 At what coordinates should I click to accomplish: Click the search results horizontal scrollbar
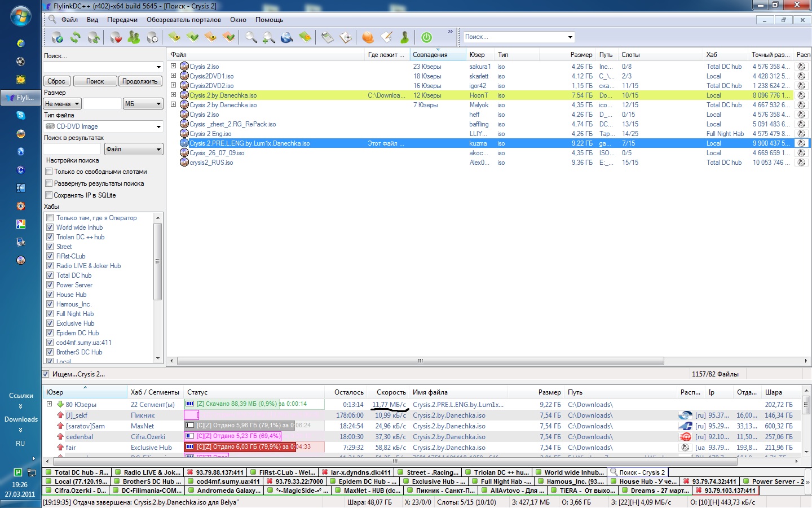pos(420,361)
